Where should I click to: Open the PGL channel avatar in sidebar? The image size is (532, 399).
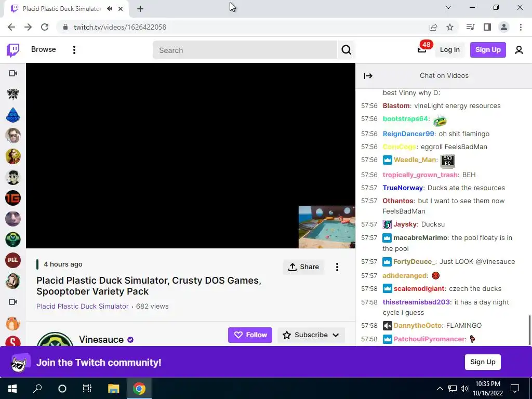click(x=13, y=260)
